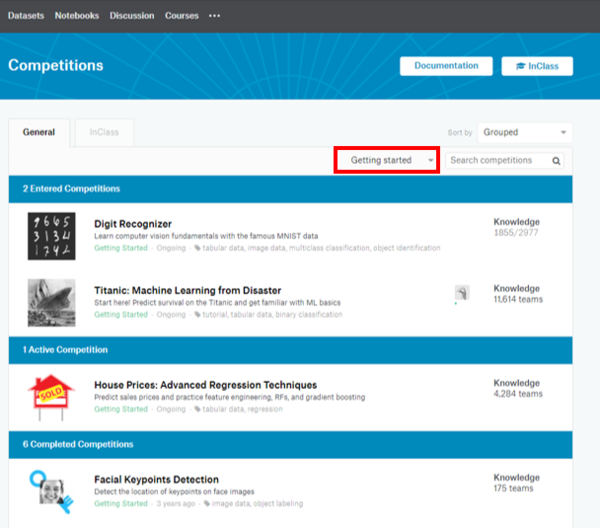Open the three-dot more menu
The height and width of the screenshot is (528, 600).
[214, 16]
